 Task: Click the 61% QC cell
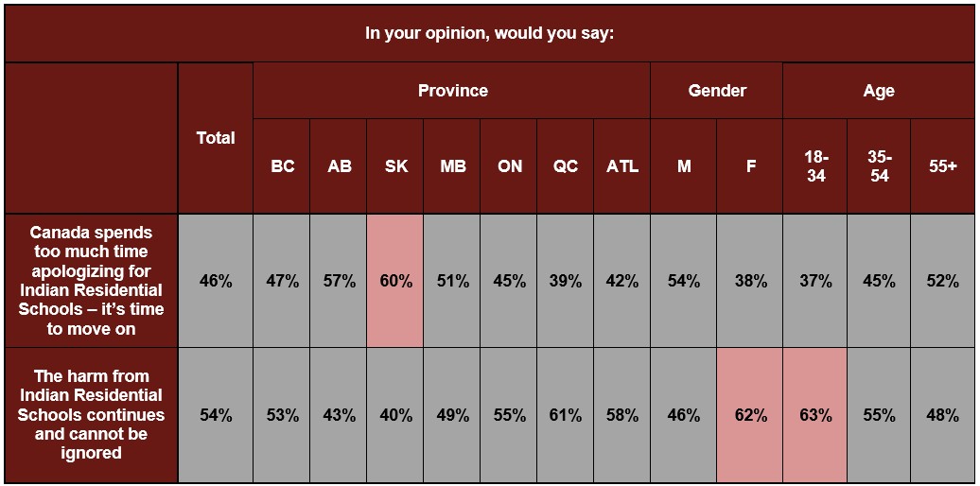pyautogui.click(x=566, y=415)
